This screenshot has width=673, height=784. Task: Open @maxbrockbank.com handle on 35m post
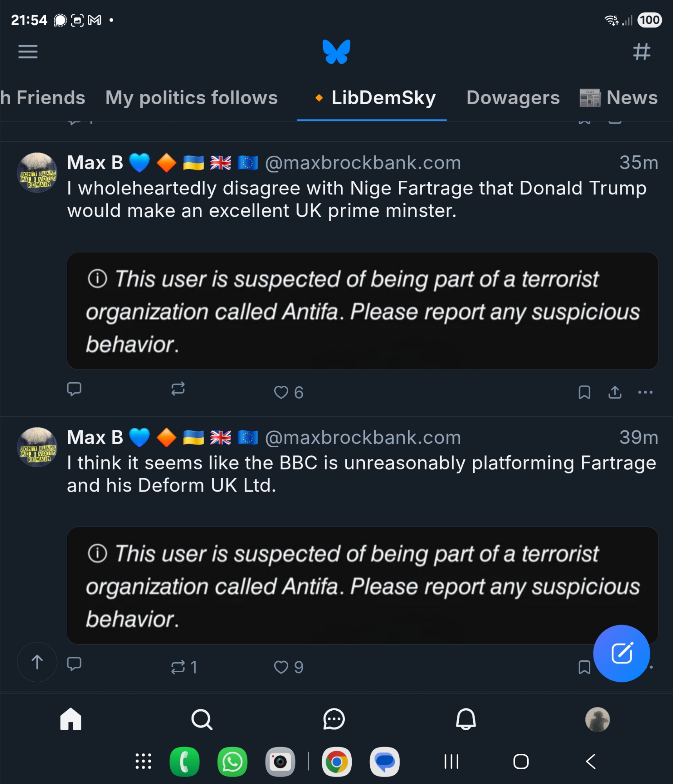click(363, 163)
